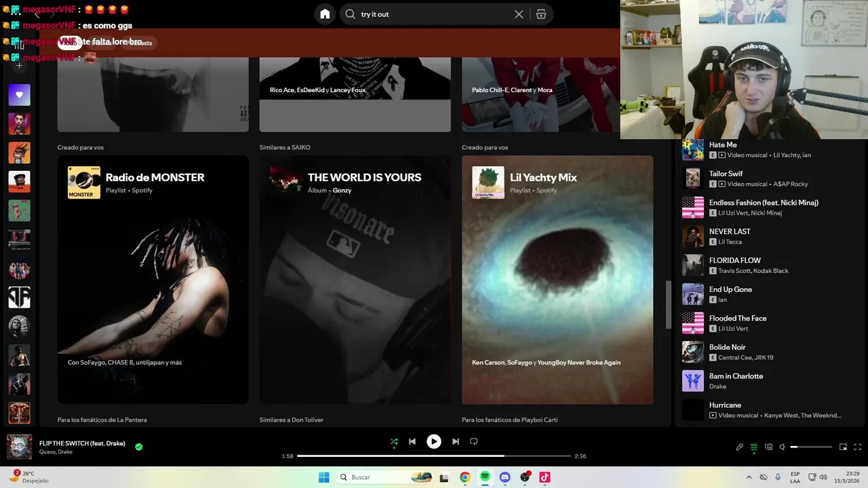Click Lil Yachty Mix title text
The height and width of the screenshot is (488, 868).
coord(543,178)
